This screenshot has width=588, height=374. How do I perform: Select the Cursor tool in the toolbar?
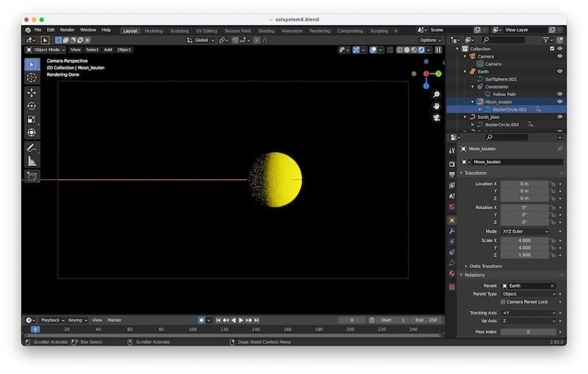tap(32, 78)
